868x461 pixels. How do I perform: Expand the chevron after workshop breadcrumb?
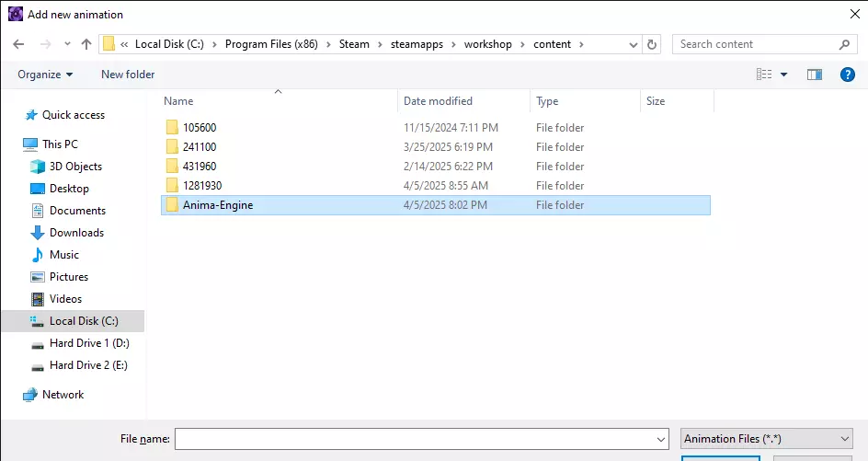pos(522,44)
